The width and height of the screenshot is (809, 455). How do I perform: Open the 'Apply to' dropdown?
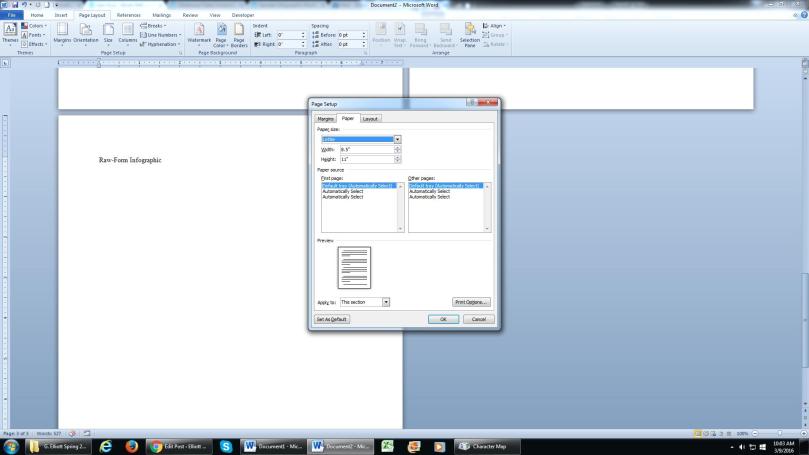[386, 301]
